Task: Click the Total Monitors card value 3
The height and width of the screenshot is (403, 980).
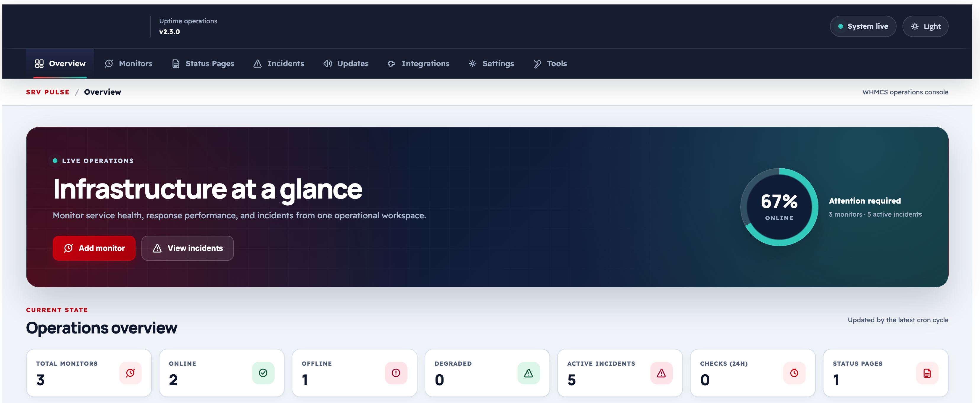Action: 40,380
